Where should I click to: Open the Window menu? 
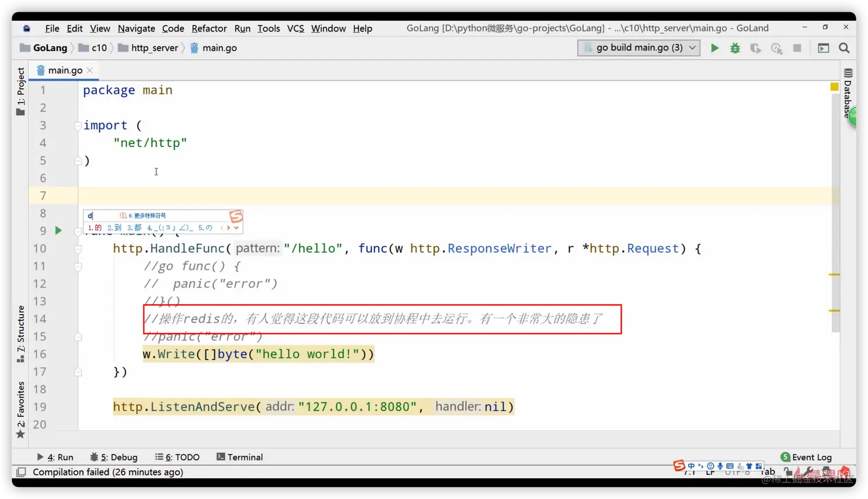click(x=328, y=28)
